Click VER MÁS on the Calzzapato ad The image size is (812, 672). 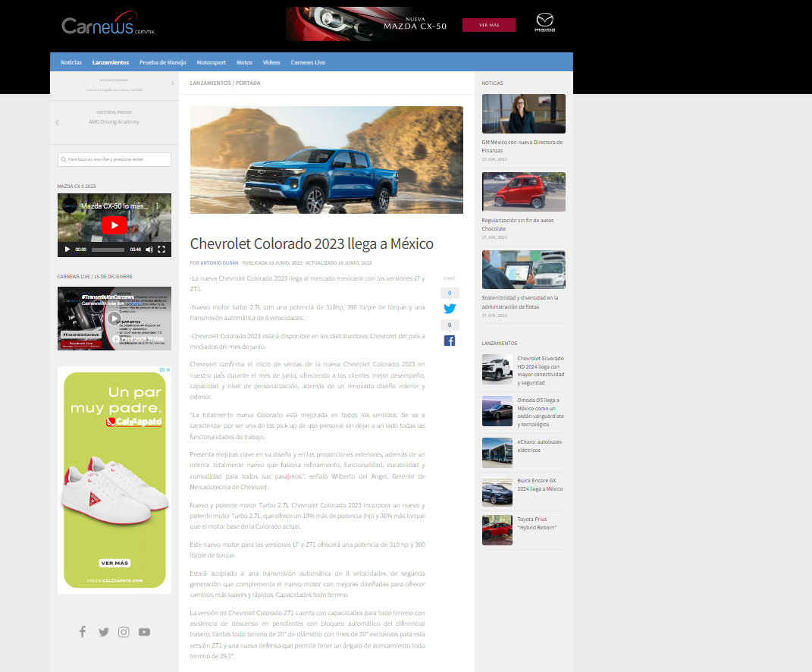point(114,563)
